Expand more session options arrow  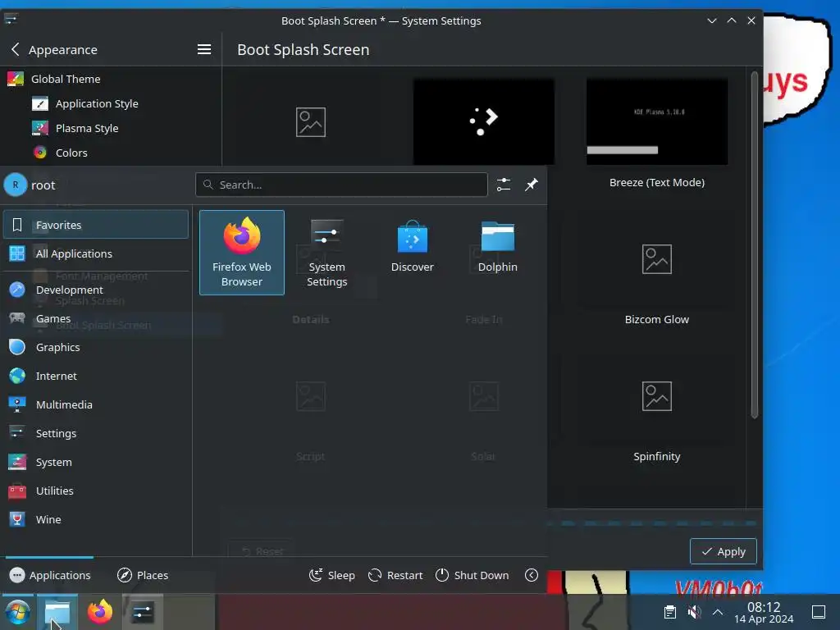coord(532,575)
